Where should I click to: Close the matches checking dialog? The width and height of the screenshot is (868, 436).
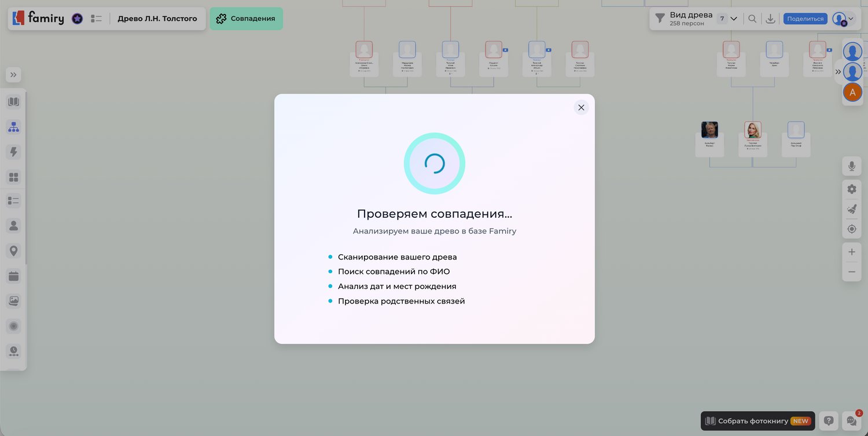[x=581, y=107]
